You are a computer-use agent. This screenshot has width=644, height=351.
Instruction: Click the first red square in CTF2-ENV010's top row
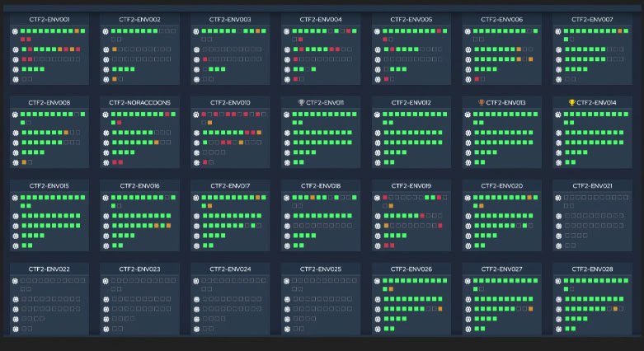[x=204, y=115]
